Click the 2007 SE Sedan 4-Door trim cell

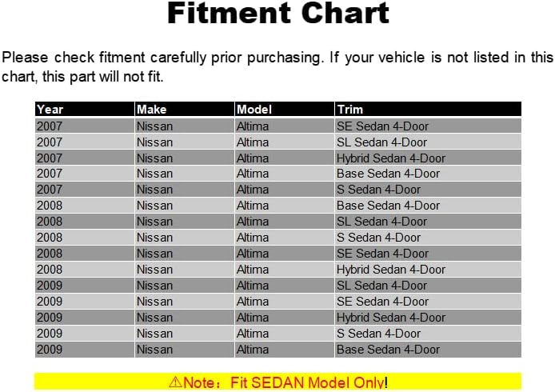(428, 126)
